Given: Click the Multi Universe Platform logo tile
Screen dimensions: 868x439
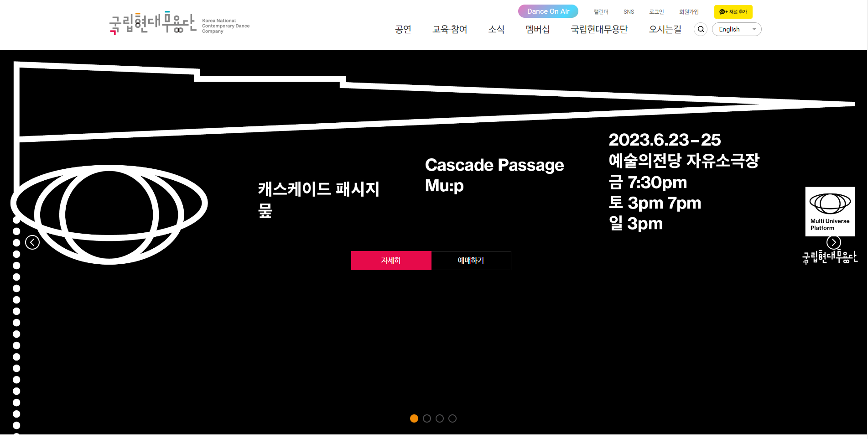Looking at the screenshot, I should (830, 211).
